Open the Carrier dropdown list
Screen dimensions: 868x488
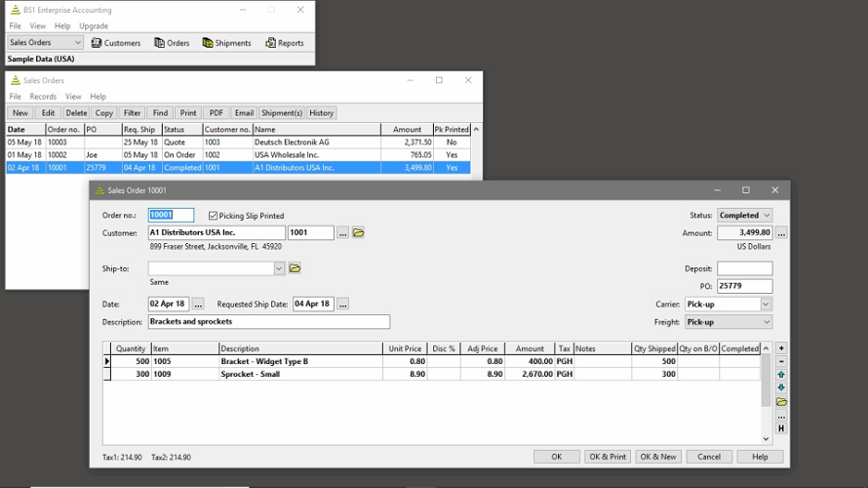click(x=766, y=305)
